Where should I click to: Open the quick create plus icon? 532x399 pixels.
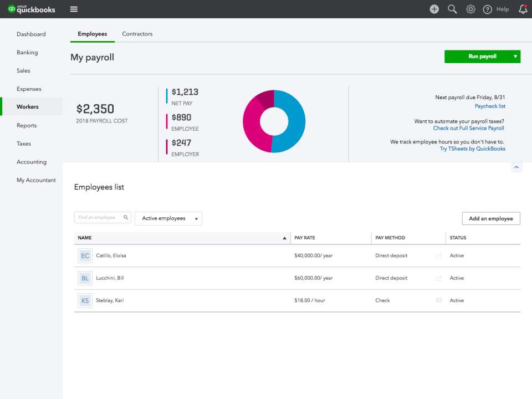pos(434,9)
